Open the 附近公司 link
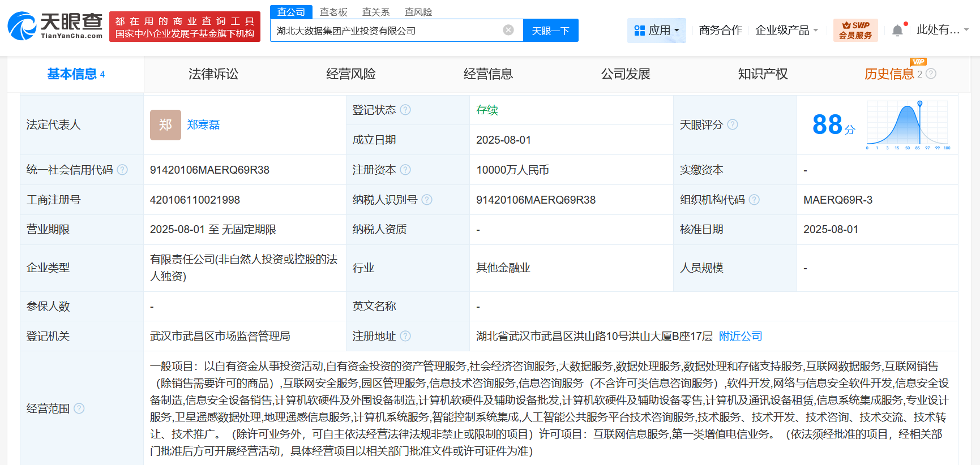The image size is (980, 465). (741, 336)
